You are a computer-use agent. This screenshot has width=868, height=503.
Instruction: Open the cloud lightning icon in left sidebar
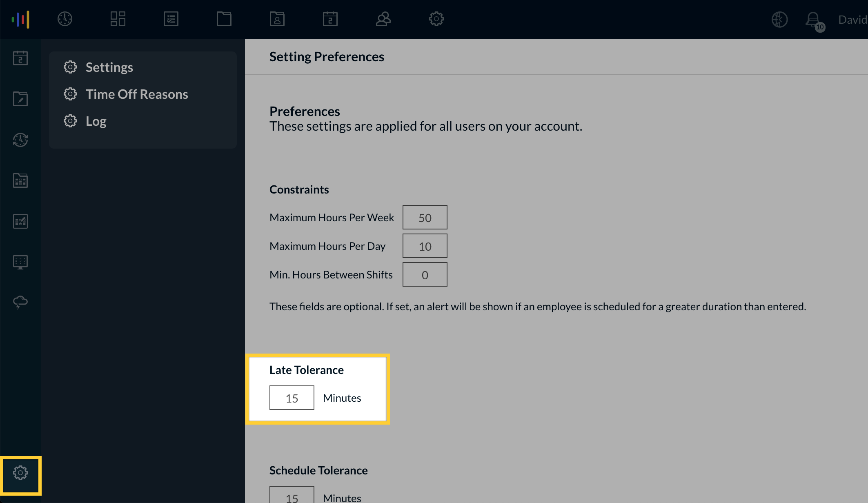(20, 303)
